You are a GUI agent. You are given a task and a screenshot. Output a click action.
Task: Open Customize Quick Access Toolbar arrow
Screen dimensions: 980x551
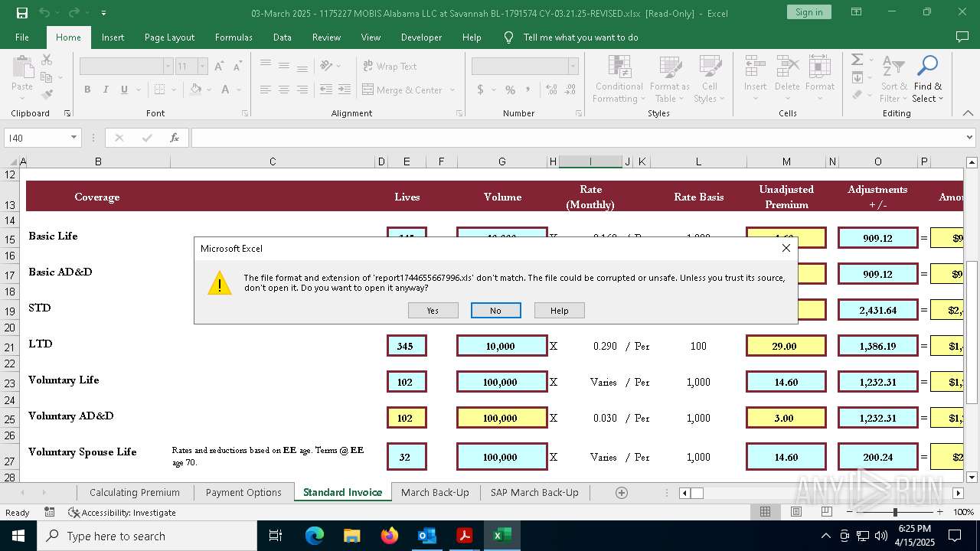click(103, 13)
